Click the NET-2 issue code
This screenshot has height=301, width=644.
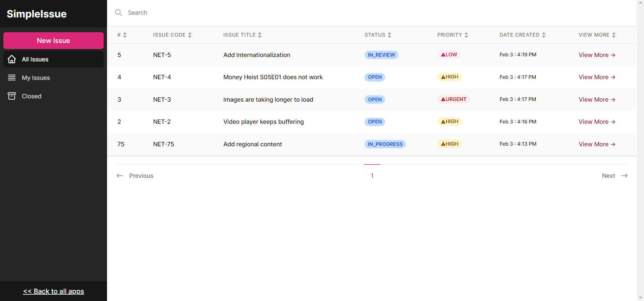tap(162, 122)
